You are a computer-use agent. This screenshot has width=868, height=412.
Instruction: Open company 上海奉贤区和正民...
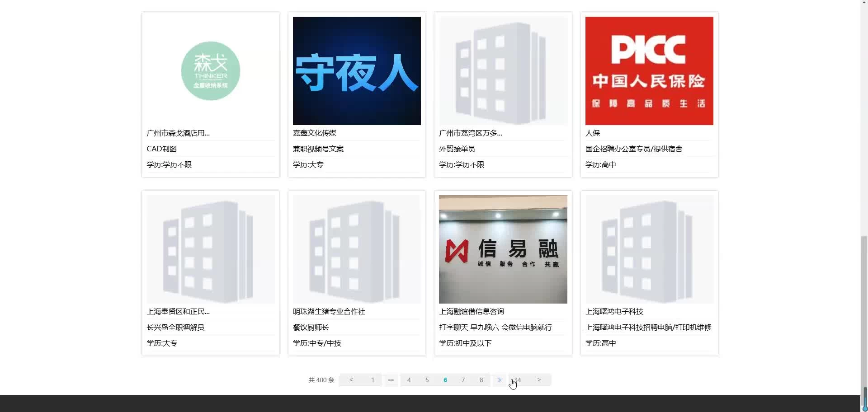(178, 311)
